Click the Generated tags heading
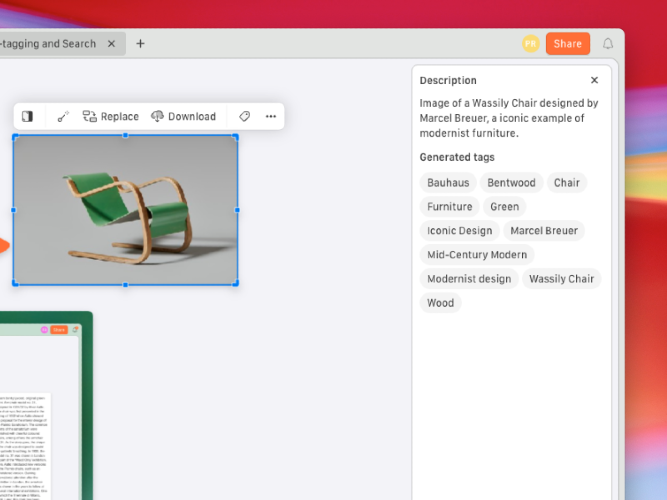Viewport: 667px width, 500px height. click(457, 157)
